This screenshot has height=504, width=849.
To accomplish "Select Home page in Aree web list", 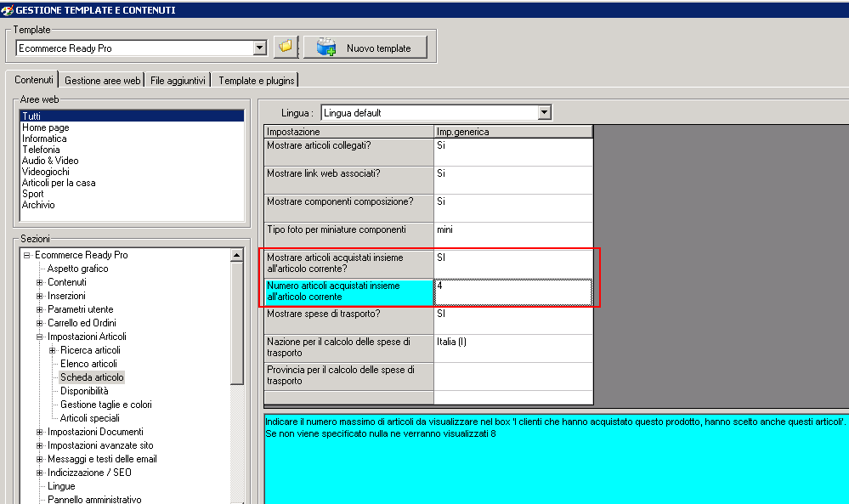I will coord(46,127).
